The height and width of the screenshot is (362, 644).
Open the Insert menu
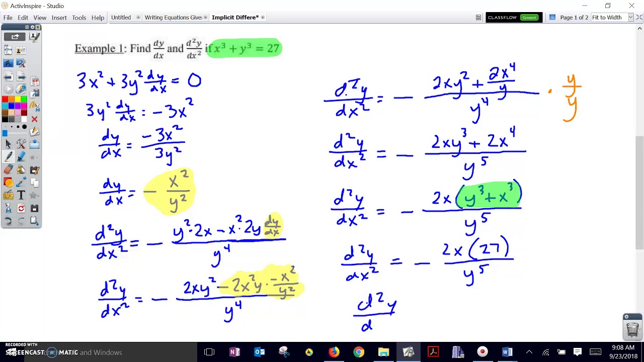pos(59,18)
